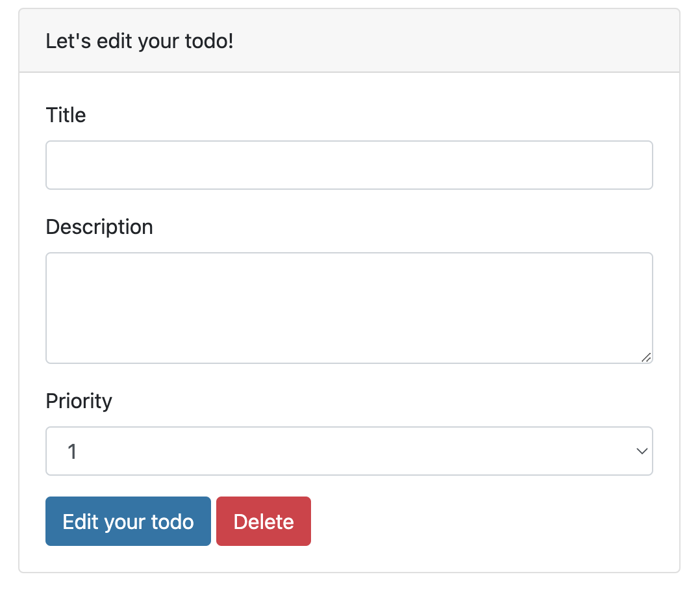This screenshot has width=700, height=594.
Task: Click the Priority dropdown chevron arrow
Action: [x=642, y=451]
